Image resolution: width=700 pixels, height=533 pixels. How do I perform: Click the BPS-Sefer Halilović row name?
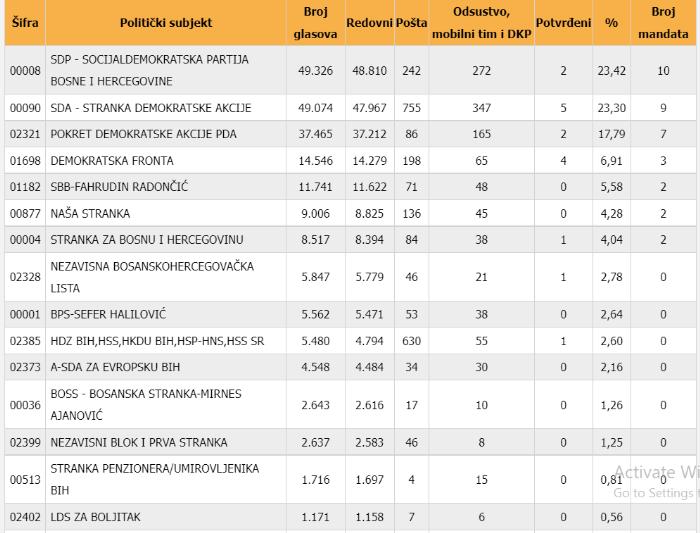click(x=108, y=314)
